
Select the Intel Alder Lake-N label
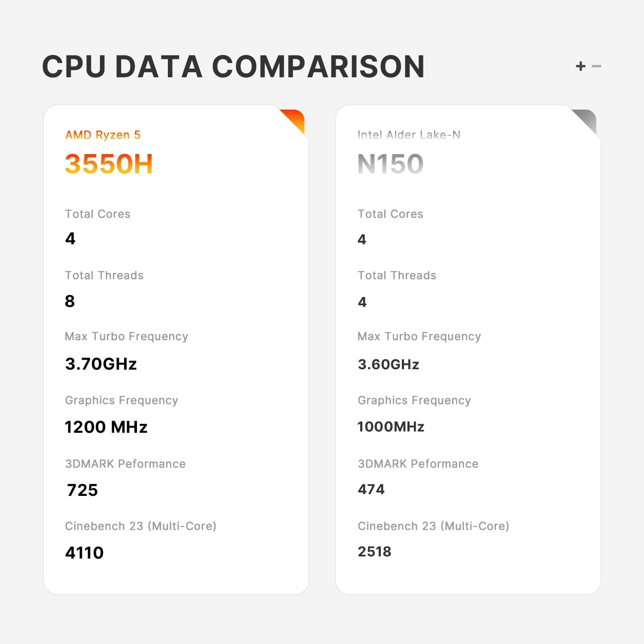(409, 135)
